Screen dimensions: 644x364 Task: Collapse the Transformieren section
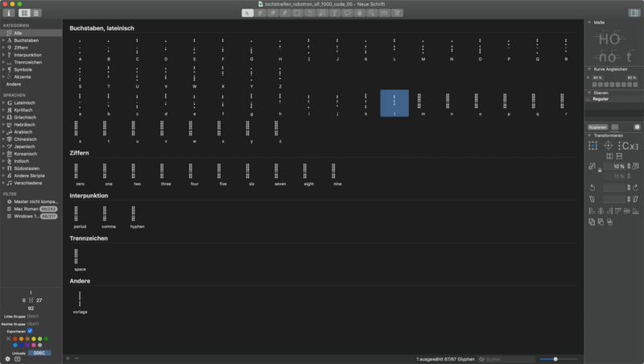(588, 135)
